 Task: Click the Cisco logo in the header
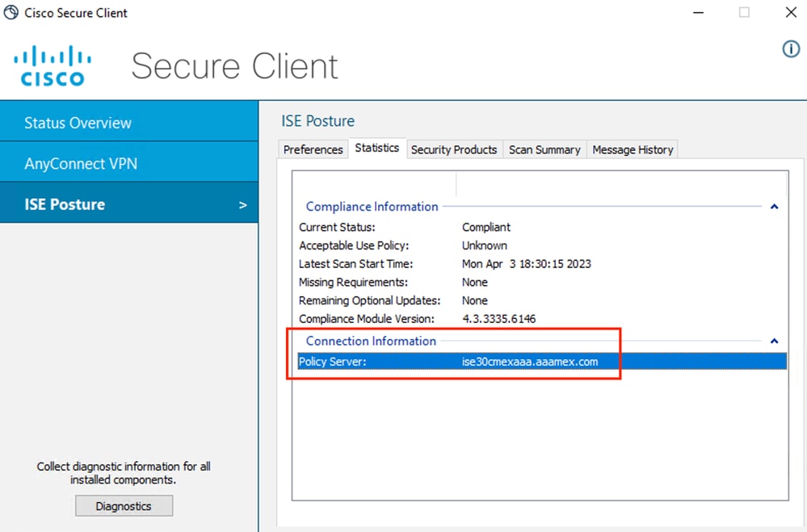click(52, 65)
